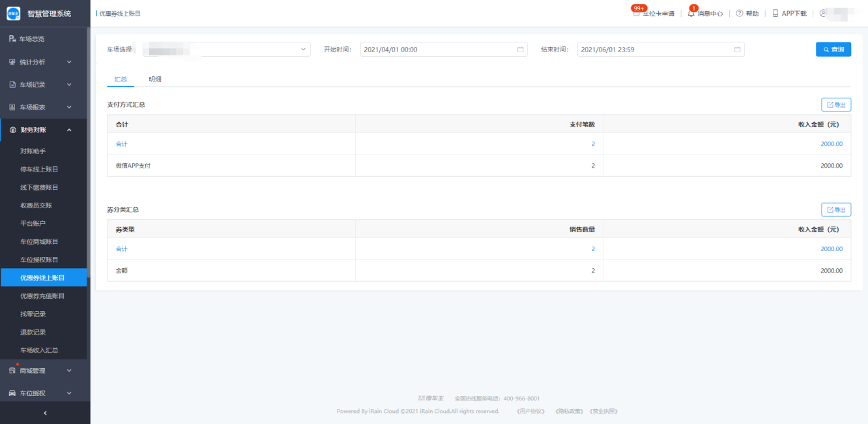Open 消息中心 bell icon
This screenshot has width=868, height=424.
click(x=691, y=13)
